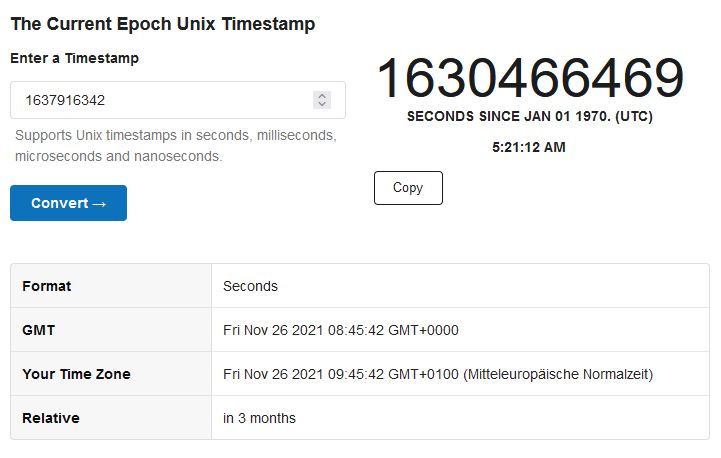Increment timestamp with the up spinner arrow
Screen dimensions: 721x458
point(322,96)
